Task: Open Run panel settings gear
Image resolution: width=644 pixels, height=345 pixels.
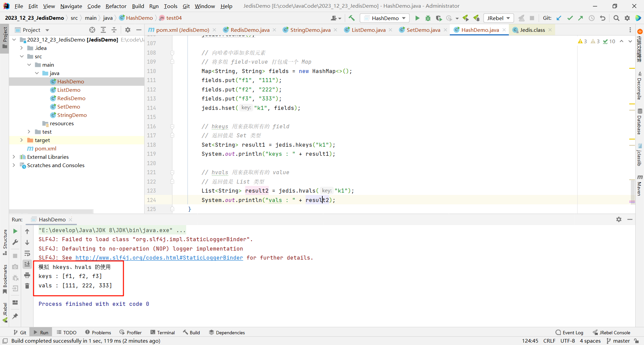Action: click(619, 219)
